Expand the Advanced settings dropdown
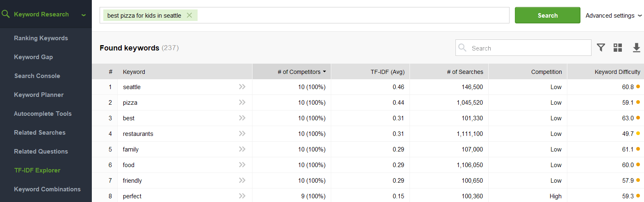This screenshot has height=202, width=644. tap(613, 16)
